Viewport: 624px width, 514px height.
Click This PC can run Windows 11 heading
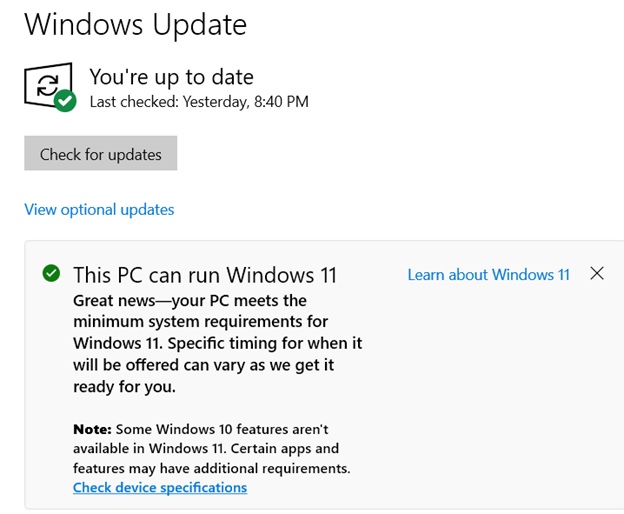pos(205,275)
